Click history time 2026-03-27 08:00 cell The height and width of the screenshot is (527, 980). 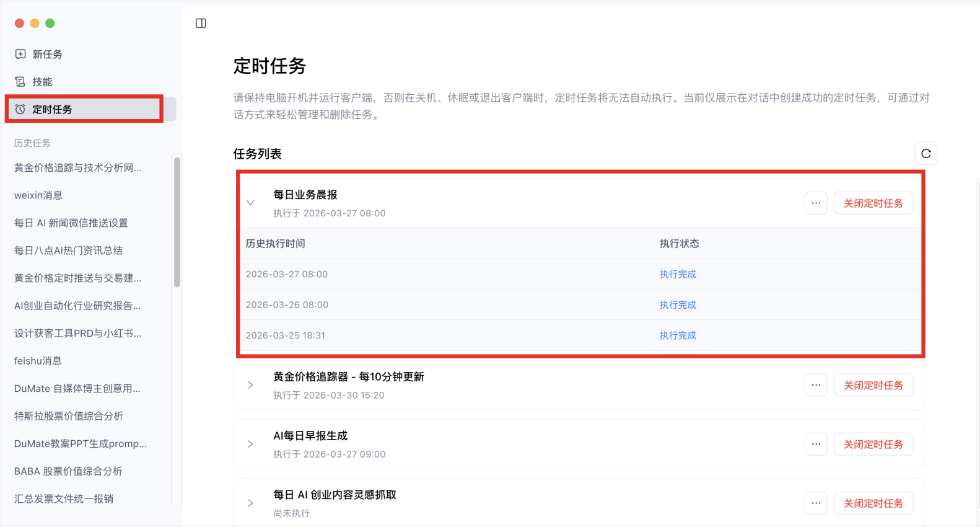[287, 274]
